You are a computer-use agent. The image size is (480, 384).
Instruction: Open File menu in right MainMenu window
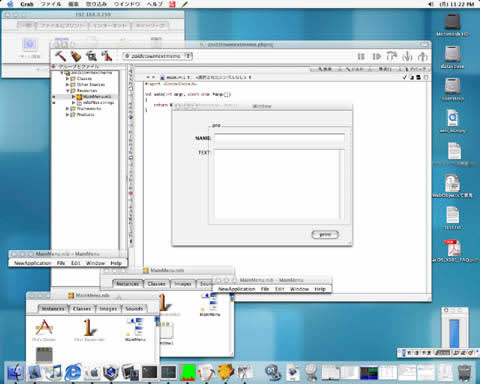(265, 289)
